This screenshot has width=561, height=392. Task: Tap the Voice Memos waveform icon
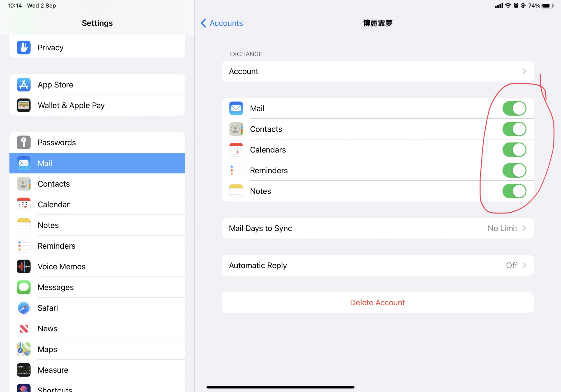coord(24,266)
